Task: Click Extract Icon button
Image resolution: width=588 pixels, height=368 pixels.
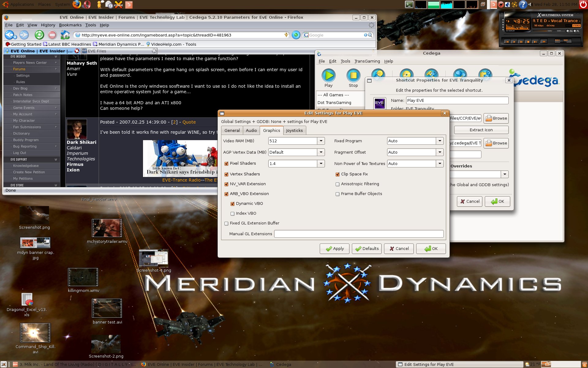Action: click(x=481, y=130)
